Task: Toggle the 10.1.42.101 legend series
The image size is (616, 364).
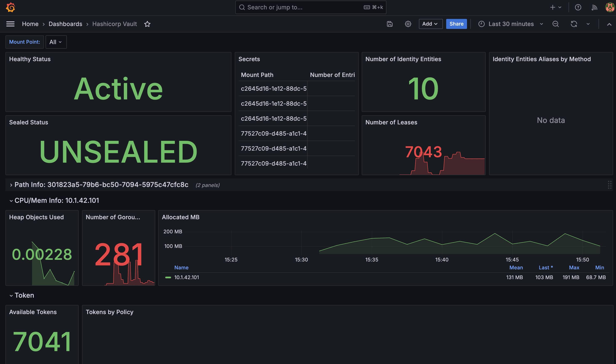Action: 186,277
